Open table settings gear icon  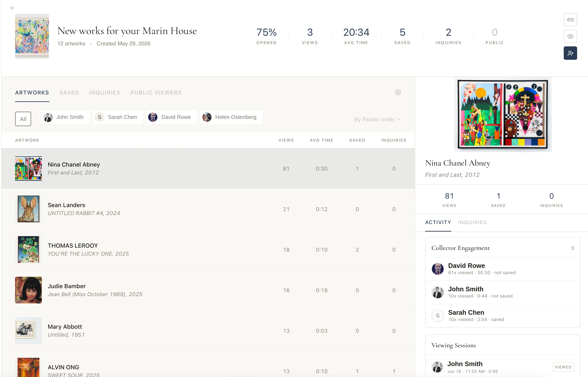(x=398, y=92)
